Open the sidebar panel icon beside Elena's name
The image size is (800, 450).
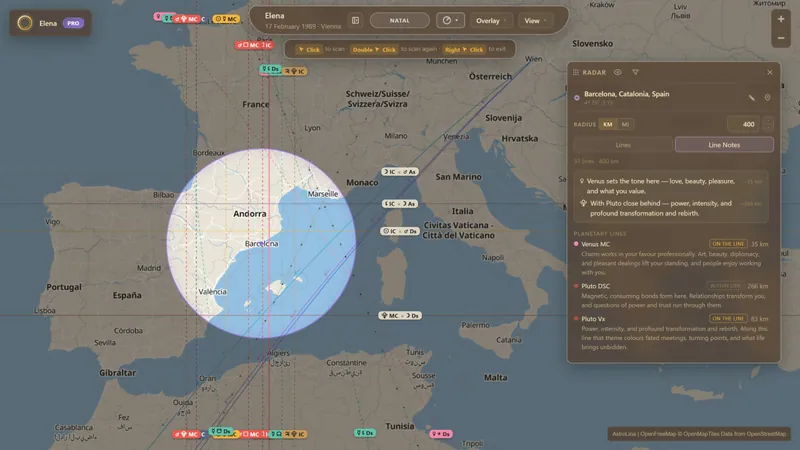[x=355, y=20]
